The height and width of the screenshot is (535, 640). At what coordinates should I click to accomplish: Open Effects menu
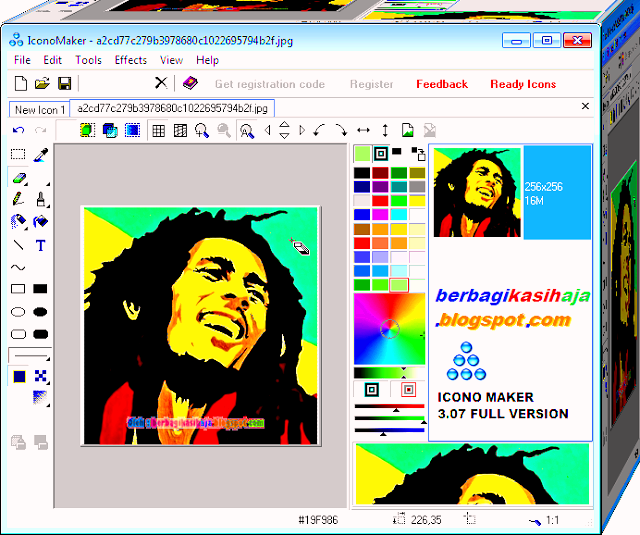tap(131, 60)
